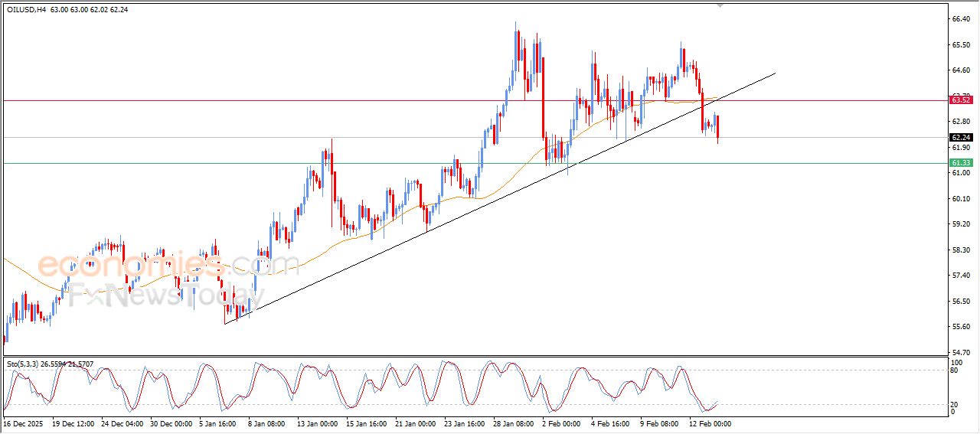Click the green 61.33 price tag

point(961,163)
